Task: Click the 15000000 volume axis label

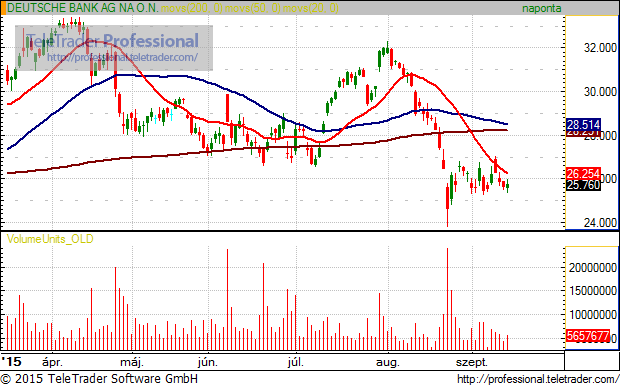Action: click(x=593, y=291)
